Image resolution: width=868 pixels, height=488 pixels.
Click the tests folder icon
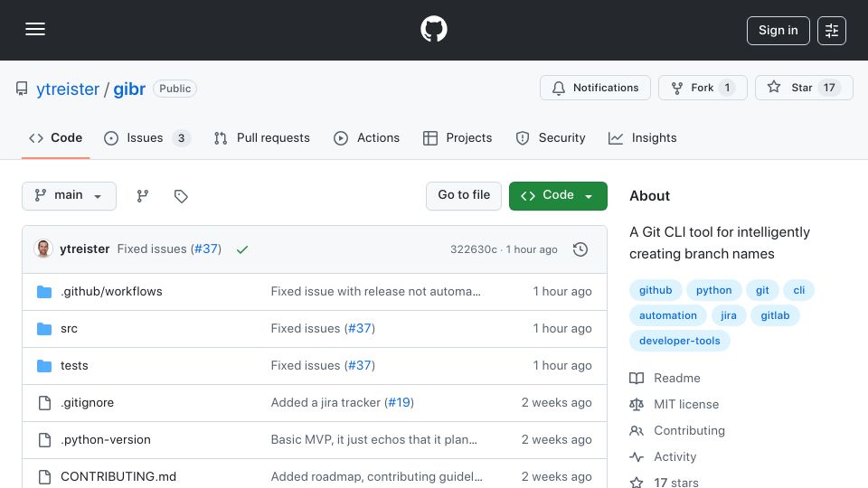[44, 366]
